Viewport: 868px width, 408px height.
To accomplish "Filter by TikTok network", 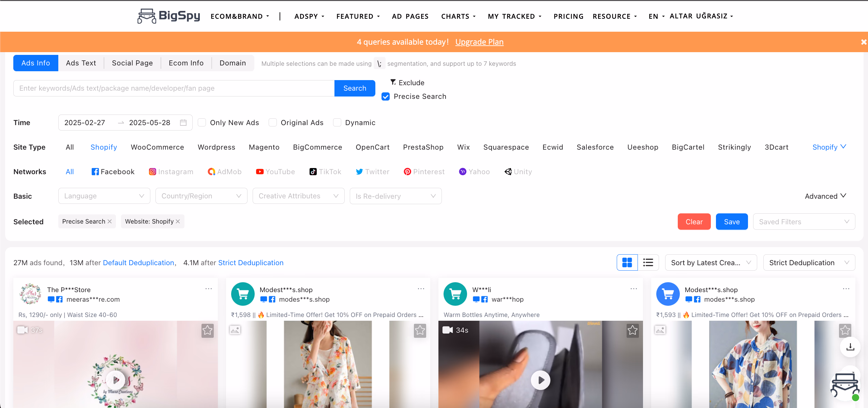I will pos(325,172).
